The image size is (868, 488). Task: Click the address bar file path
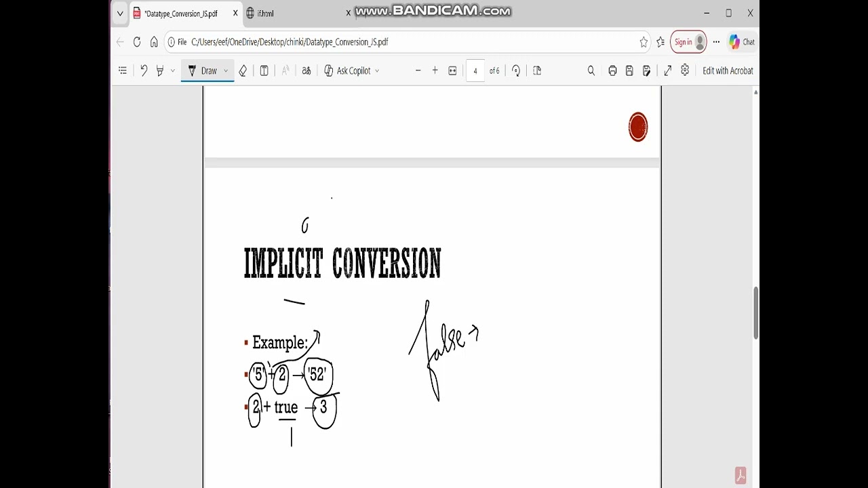click(x=290, y=42)
